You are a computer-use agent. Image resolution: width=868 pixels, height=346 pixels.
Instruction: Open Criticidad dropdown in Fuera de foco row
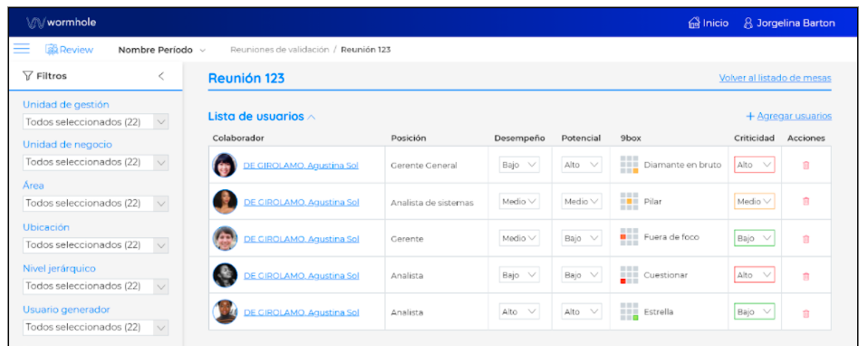click(754, 238)
